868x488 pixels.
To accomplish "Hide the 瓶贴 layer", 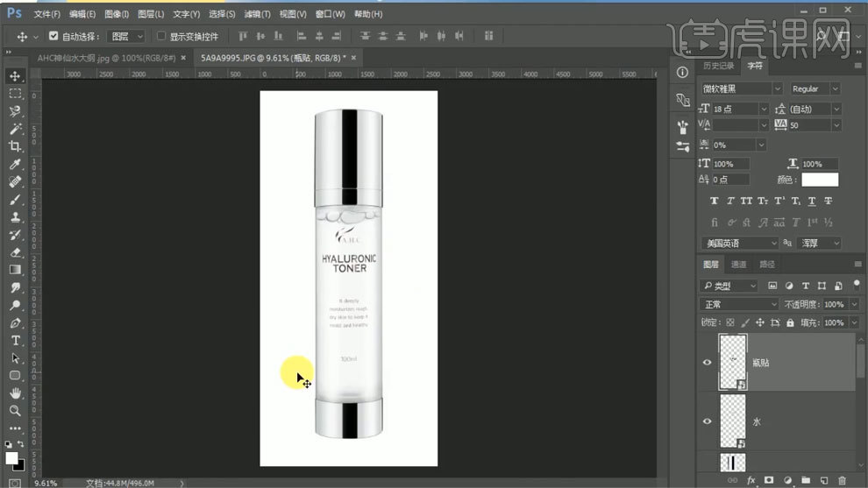I will point(707,363).
